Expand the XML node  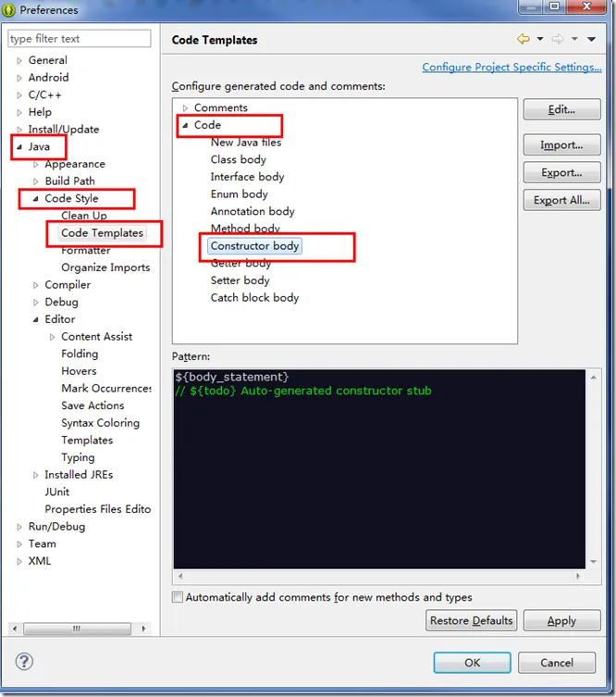pos(19,562)
